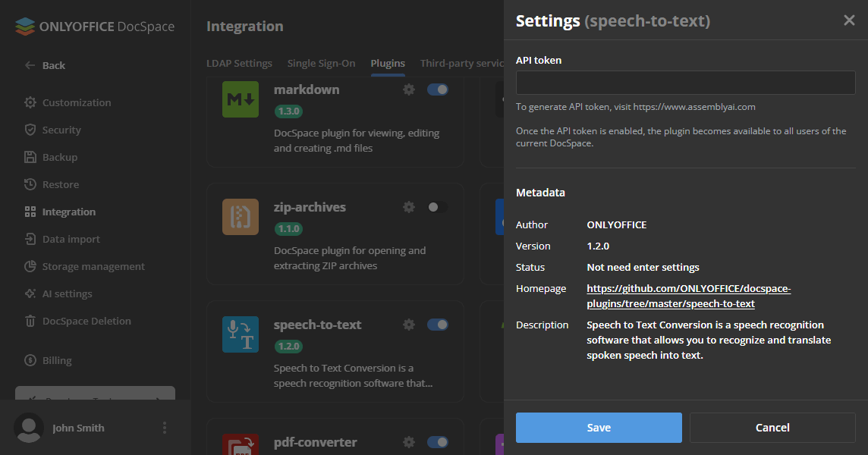
Task: Save the speech-to-text settings
Action: coord(599,428)
